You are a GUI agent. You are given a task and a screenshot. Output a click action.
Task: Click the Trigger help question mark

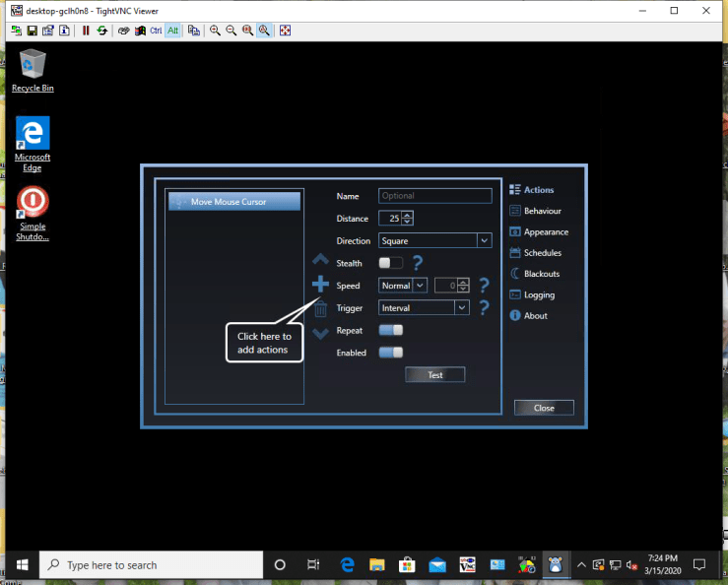pyautogui.click(x=483, y=308)
